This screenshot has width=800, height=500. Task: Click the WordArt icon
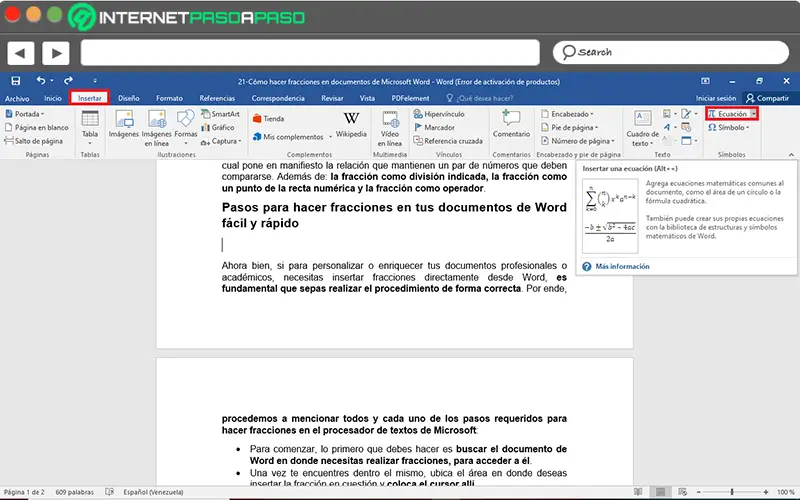tap(666, 128)
